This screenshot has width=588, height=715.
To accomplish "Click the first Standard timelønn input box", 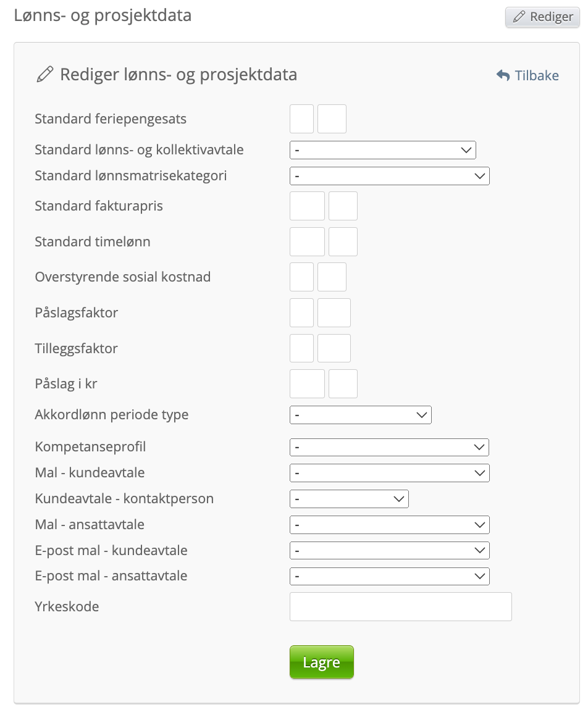I will pyautogui.click(x=307, y=241).
